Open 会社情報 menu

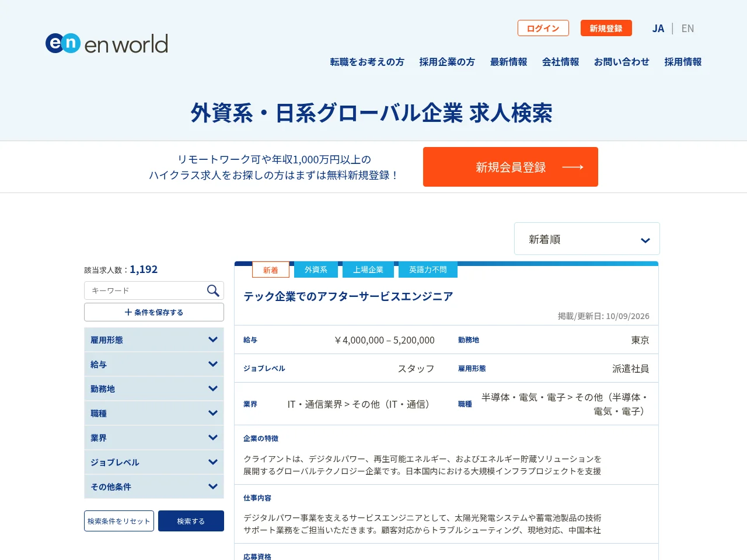[x=561, y=62]
